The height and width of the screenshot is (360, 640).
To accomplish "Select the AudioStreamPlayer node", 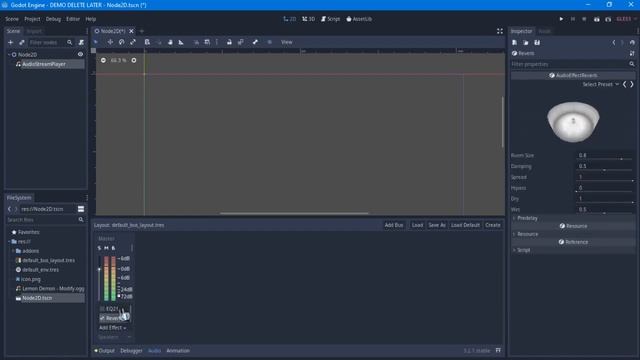I will click(x=44, y=64).
